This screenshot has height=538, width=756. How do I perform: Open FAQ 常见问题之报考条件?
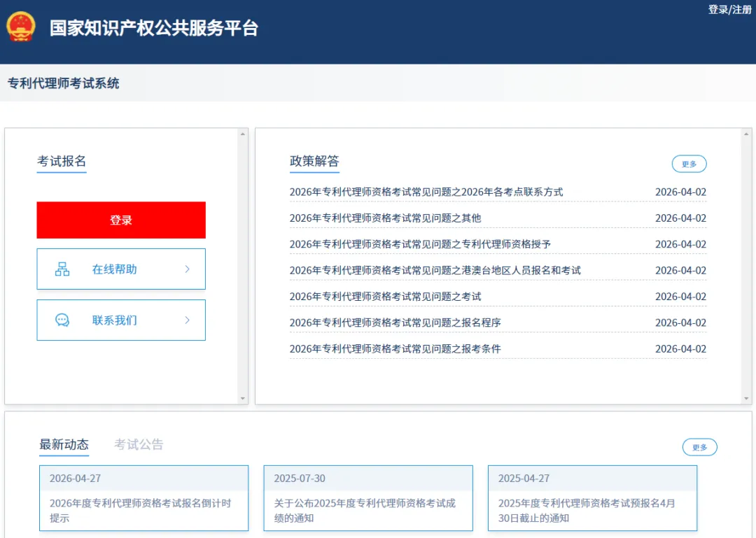click(395, 348)
